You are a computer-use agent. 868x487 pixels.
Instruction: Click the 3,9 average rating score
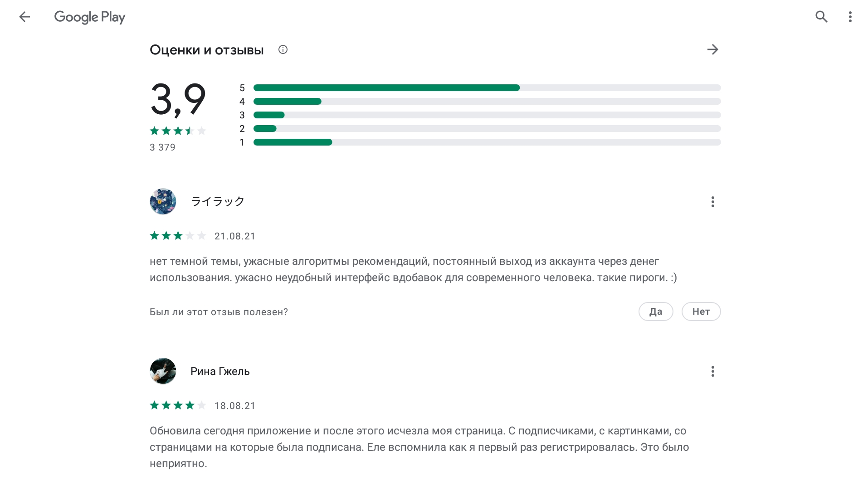click(x=178, y=100)
